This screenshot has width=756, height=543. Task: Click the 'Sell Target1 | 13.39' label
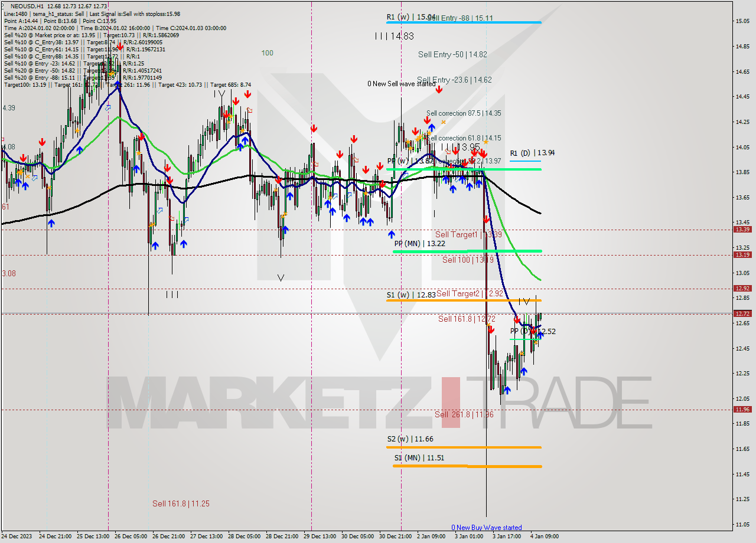468,234
